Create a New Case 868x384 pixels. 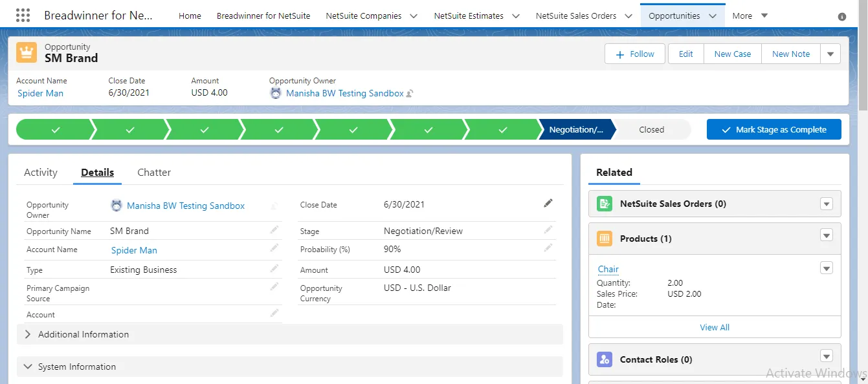(733, 54)
